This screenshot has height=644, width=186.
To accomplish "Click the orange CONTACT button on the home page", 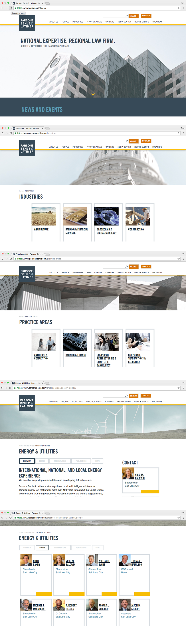I will coord(146,16).
